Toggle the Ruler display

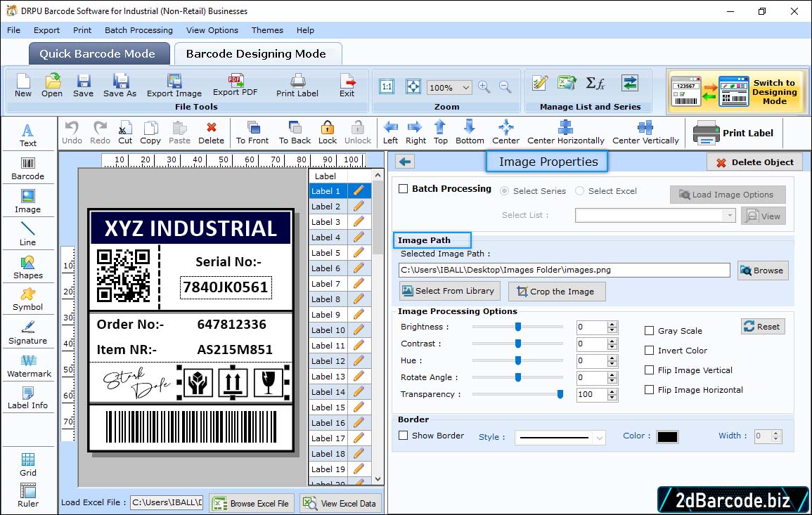click(x=28, y=495)
